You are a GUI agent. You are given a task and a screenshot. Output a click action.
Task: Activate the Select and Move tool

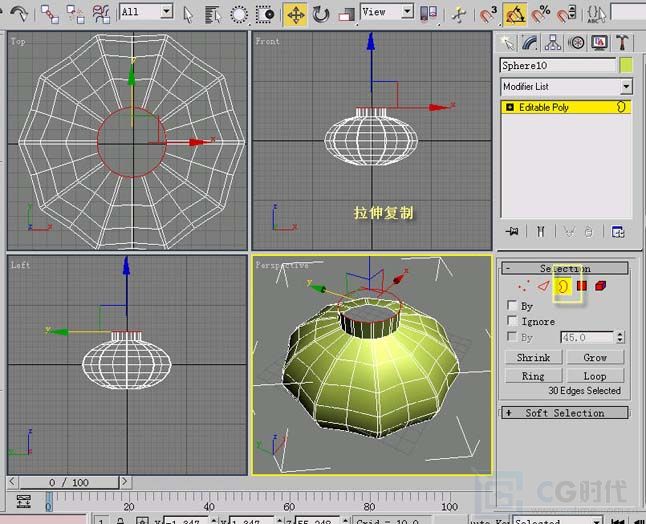pos(295,15)
